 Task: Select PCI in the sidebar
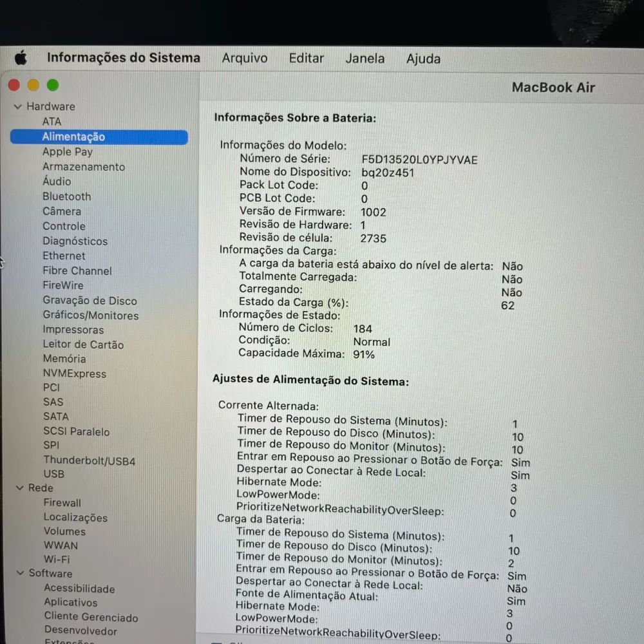click(52, 387)
